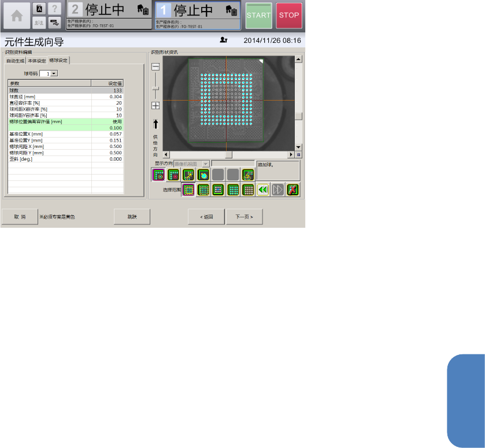Click the 锡球间距 X [mm] value 0.500
The image size is (485, 448).
(108, 146)
